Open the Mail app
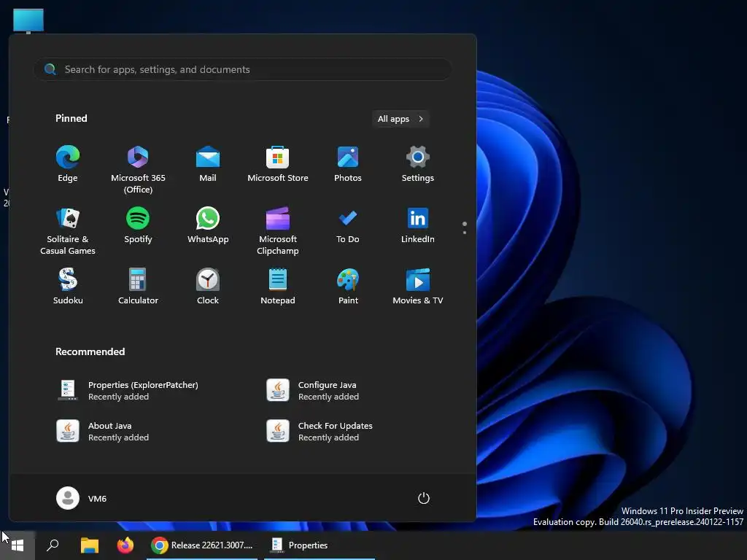The width and height of the screenshot is (747, 560). (208, 164)
